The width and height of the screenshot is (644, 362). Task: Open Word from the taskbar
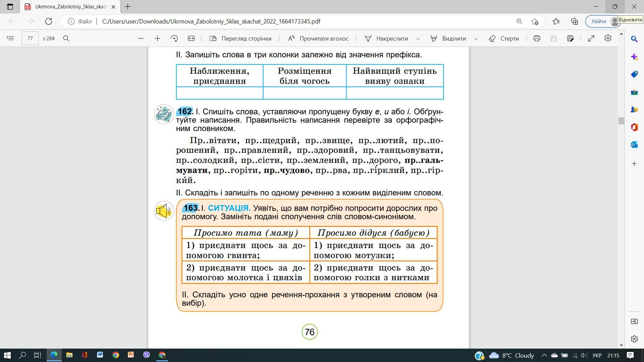100,355
